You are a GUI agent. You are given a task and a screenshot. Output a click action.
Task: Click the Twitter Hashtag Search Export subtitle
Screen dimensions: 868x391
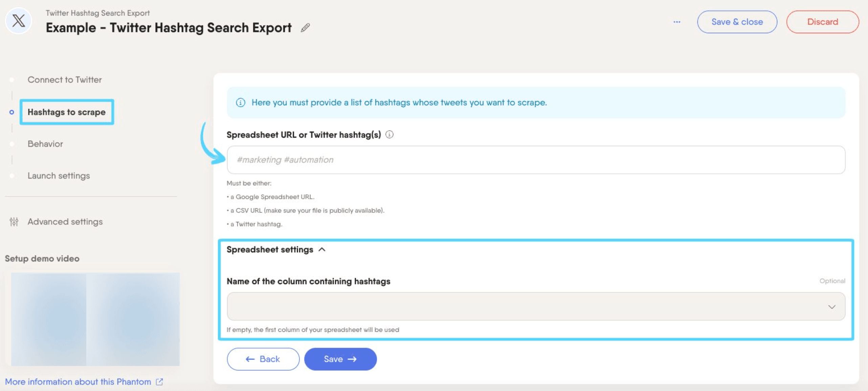(98, 13)
